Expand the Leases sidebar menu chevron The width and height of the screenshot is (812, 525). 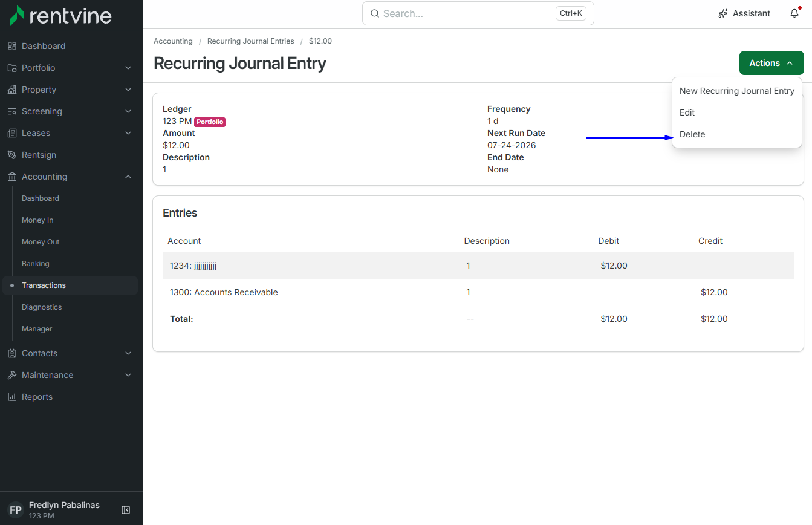pos(128,133)
